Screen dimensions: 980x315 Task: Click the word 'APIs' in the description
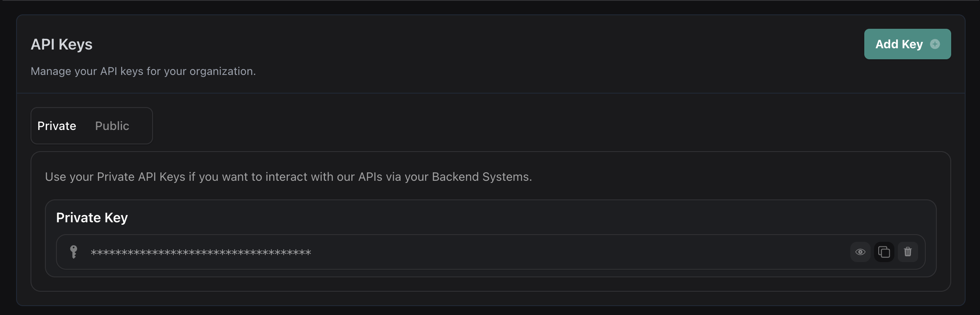point(370,177)
